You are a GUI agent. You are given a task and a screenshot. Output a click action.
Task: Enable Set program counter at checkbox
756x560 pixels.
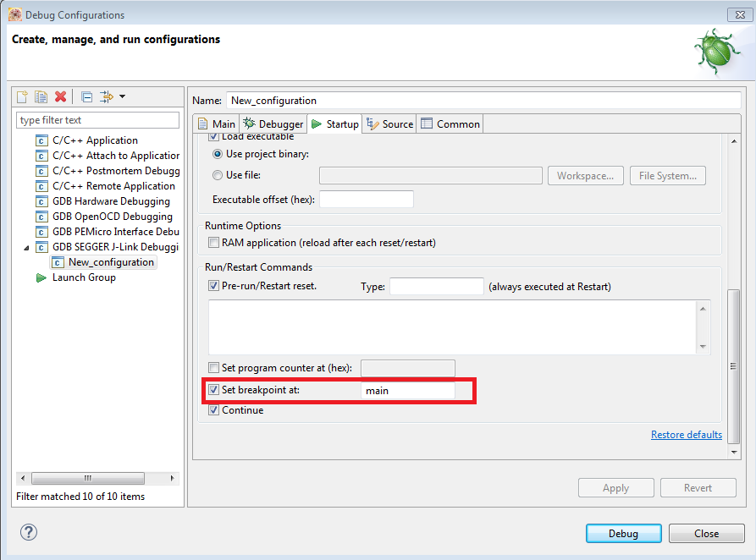pyautogui.click(x=213, y=368)
